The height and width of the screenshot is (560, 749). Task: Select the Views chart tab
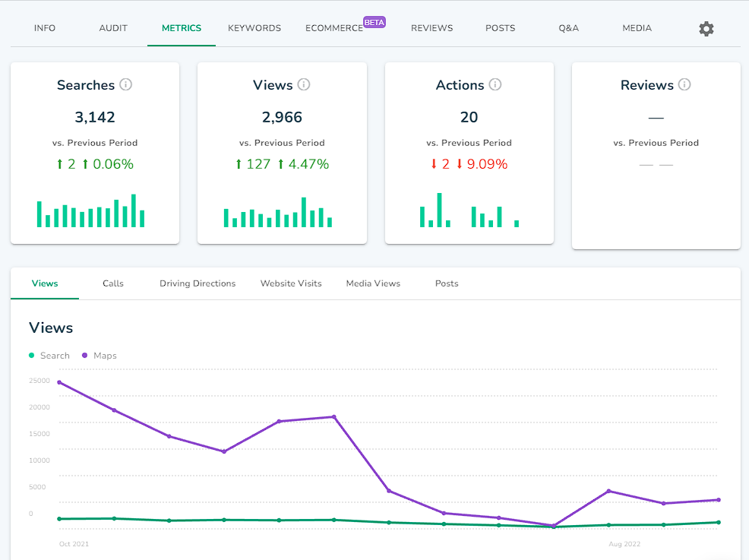[x=45, y=283]
